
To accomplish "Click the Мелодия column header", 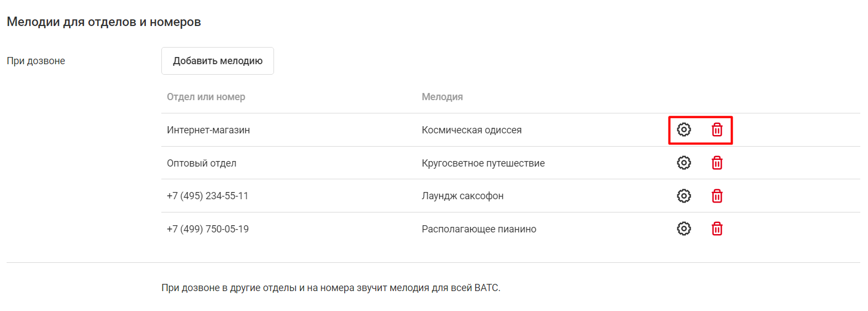I will (x=442, y=97).
